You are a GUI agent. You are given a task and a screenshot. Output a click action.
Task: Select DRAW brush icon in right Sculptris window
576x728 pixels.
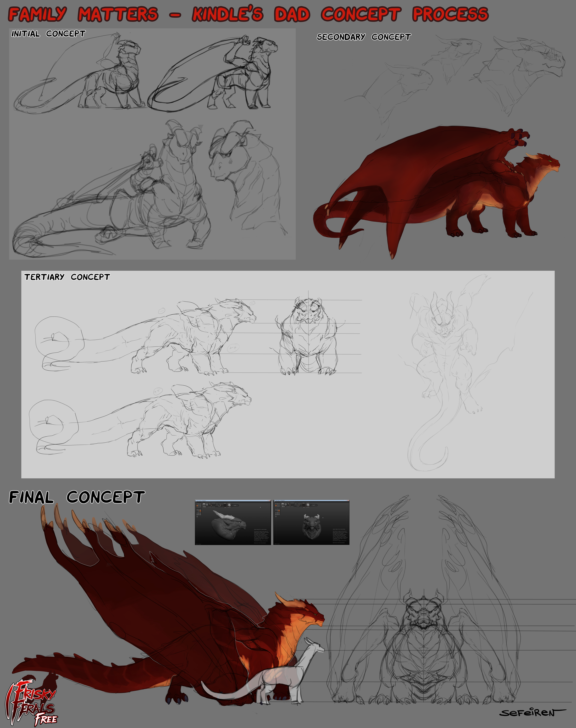click(283, 504)
